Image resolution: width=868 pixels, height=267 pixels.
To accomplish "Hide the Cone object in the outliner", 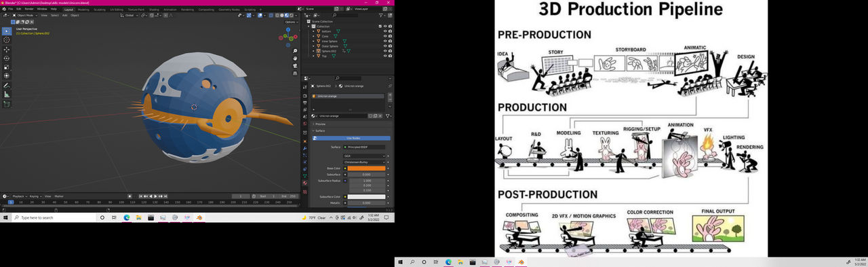I will pos(386,36).
